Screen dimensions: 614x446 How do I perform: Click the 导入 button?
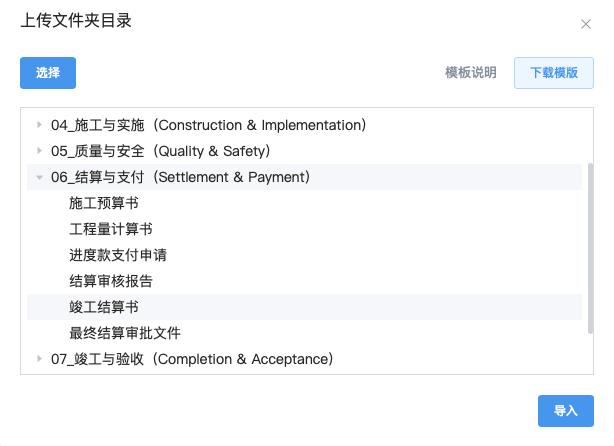pyautogui.click(x=566, y=410)
